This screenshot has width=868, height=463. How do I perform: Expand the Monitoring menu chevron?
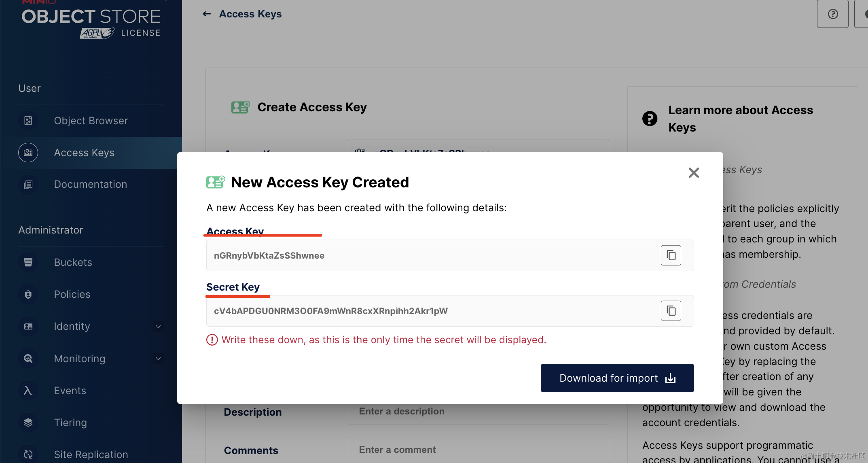click(158, 359)
